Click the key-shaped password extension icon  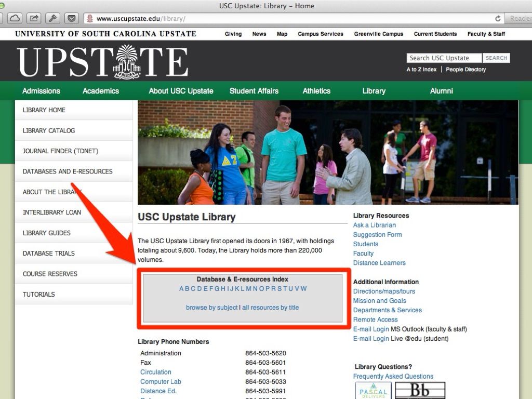[52, 19]
